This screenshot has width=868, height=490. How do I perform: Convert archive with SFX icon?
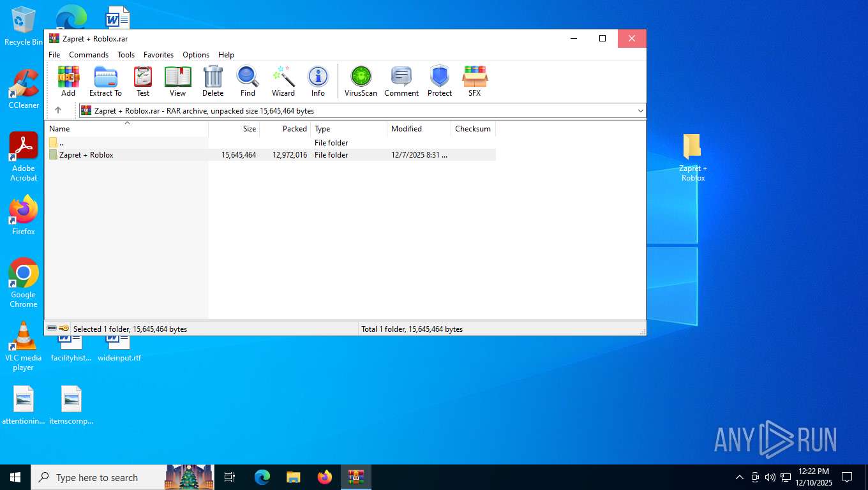[474, 81]
